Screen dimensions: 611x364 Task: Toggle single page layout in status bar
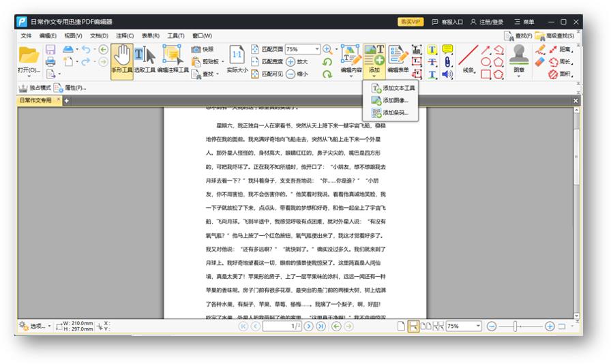(x=401, y=326)
